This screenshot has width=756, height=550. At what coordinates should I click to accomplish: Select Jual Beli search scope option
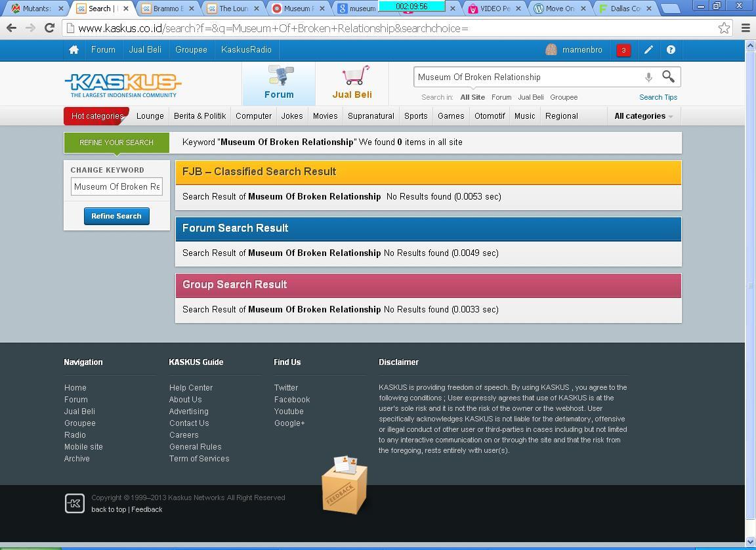pos(531,97)
